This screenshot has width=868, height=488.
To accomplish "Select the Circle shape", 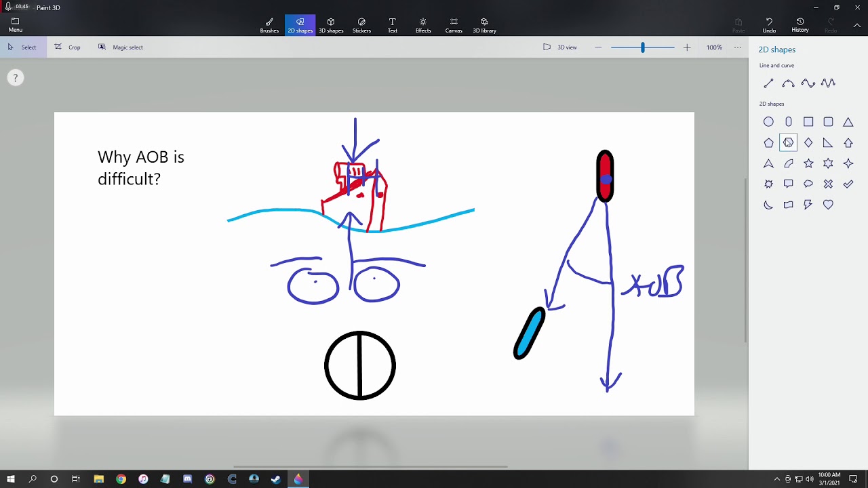I will [768, 122].
